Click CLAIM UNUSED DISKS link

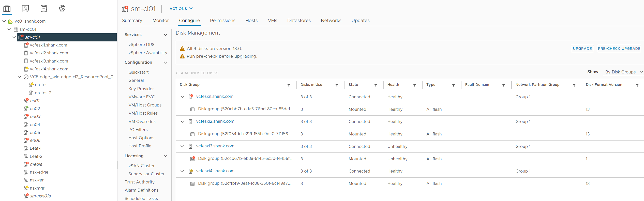coord(197,73)
